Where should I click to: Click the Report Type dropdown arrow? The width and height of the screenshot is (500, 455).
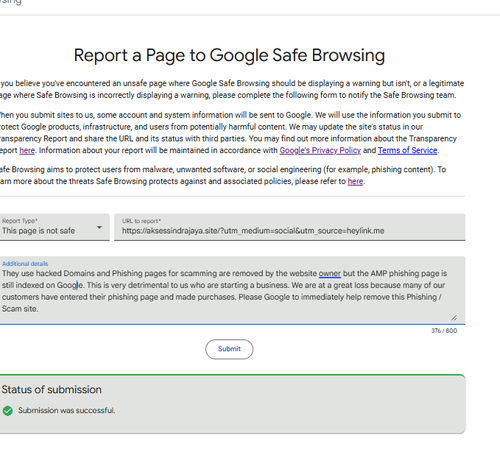pos(99,227)
